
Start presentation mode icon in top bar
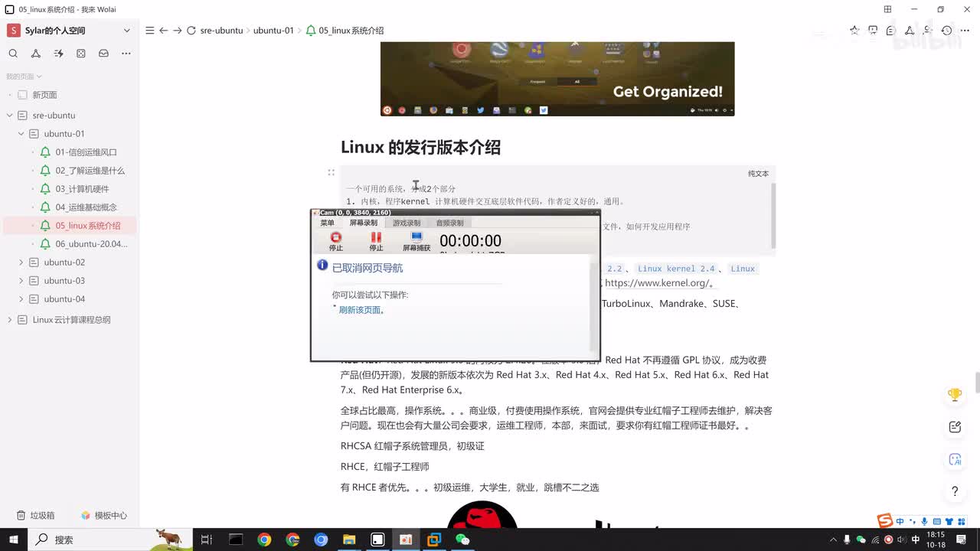click(873, 31)
